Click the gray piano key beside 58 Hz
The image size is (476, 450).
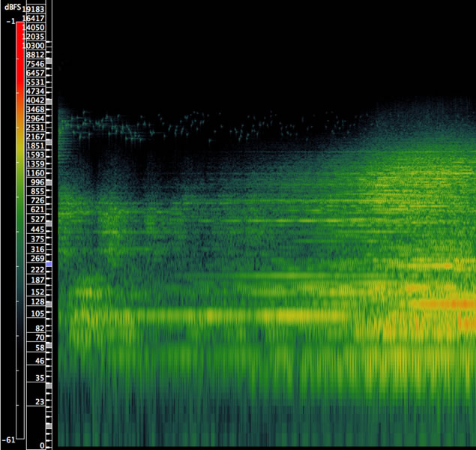(x=49, y=346)
